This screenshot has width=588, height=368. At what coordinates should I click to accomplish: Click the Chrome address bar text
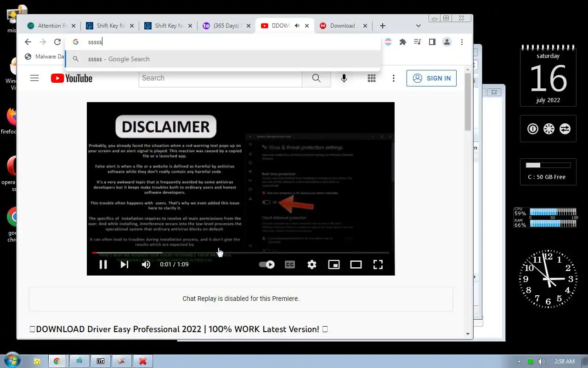point(95,42)
